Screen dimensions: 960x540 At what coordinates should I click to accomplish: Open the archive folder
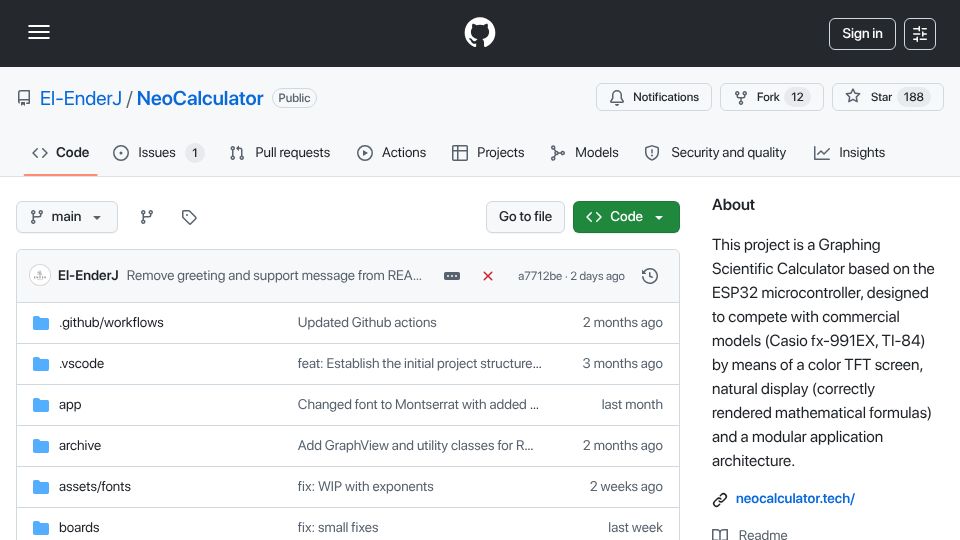pos(80,446)
